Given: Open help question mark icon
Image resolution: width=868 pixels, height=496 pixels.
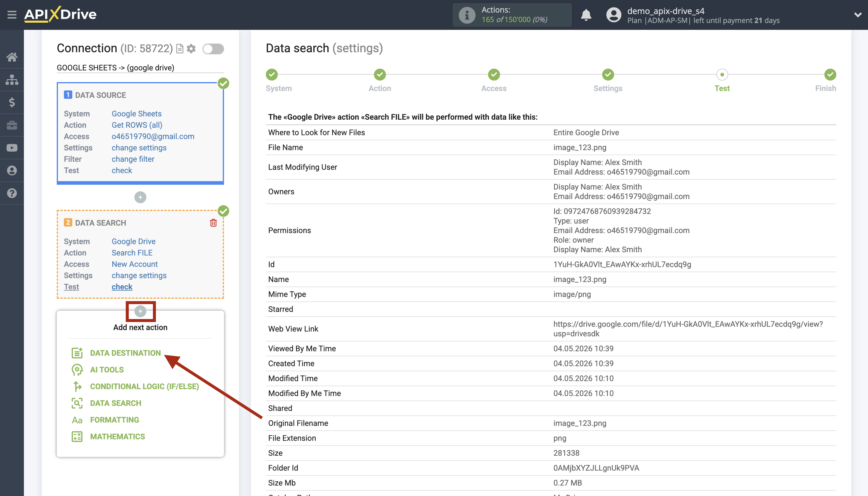Looking at the screenshot, I should coord(12,193).
